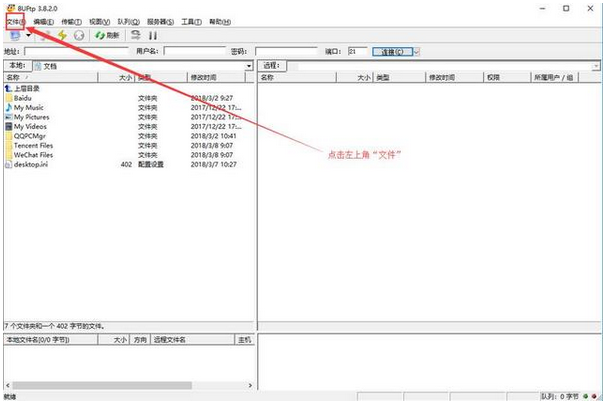
Task: Select the WeChat Files folder icon
Action: [9, 155]
